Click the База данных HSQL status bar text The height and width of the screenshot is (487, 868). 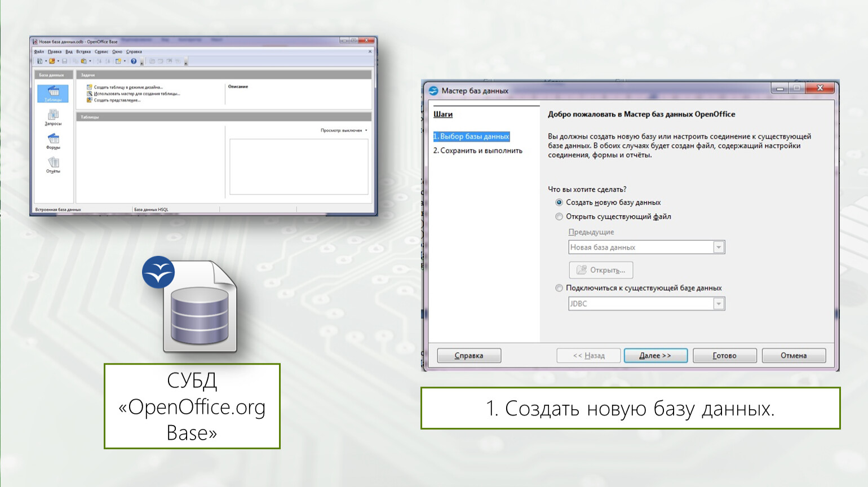tap(151, 210)
